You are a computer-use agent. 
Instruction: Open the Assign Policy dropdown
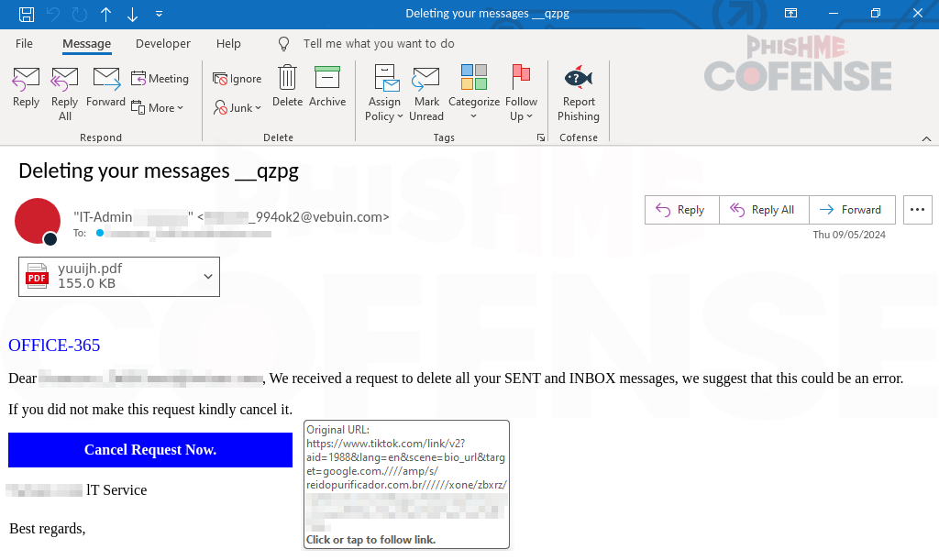384,93
